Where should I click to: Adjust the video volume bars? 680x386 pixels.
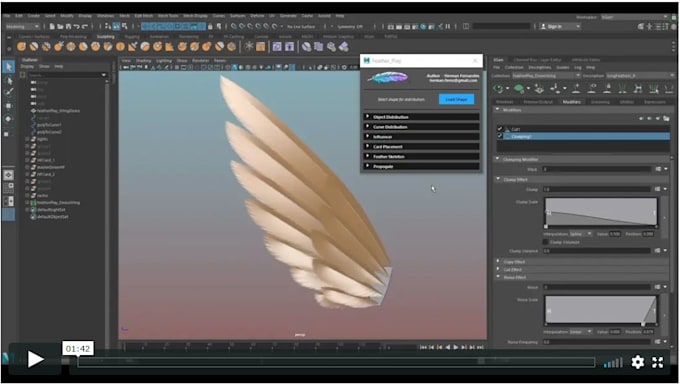[x=613, y=363]
